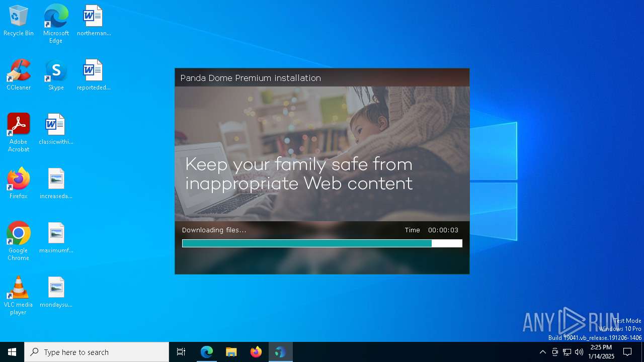Select the northernan... Word document icon
The width and height of the screenshot is (644, 362).
point(94,21)
